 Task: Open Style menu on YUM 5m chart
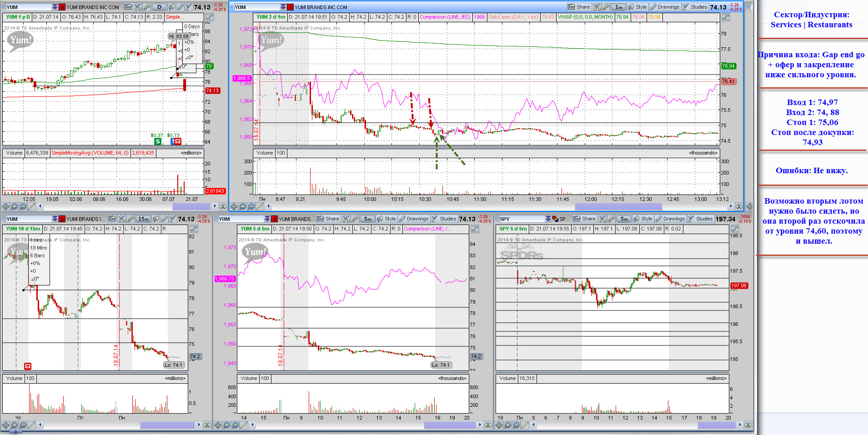[x=386, y=219]
